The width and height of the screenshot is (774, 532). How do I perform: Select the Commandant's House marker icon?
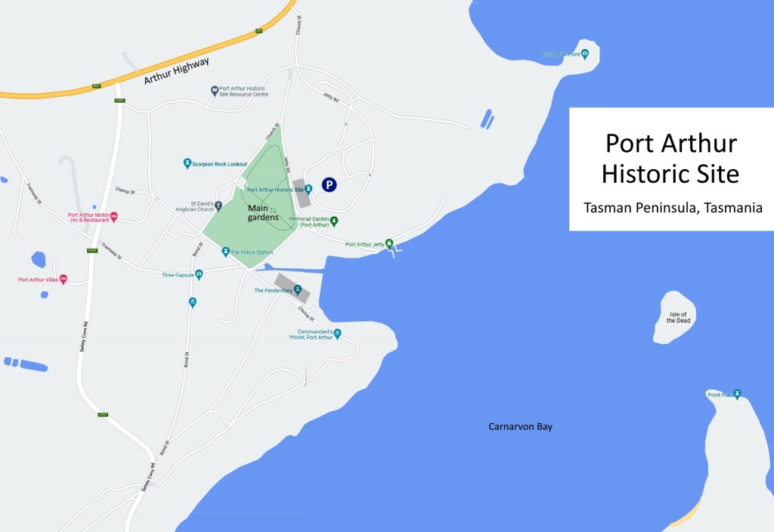[338, 333]
